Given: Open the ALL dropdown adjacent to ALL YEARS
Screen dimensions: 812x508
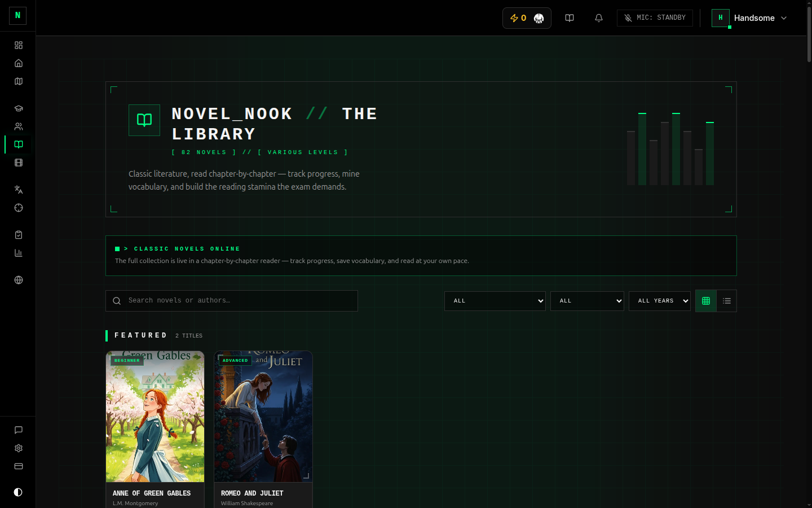Looking at the screenshot, I should (587, 301).
